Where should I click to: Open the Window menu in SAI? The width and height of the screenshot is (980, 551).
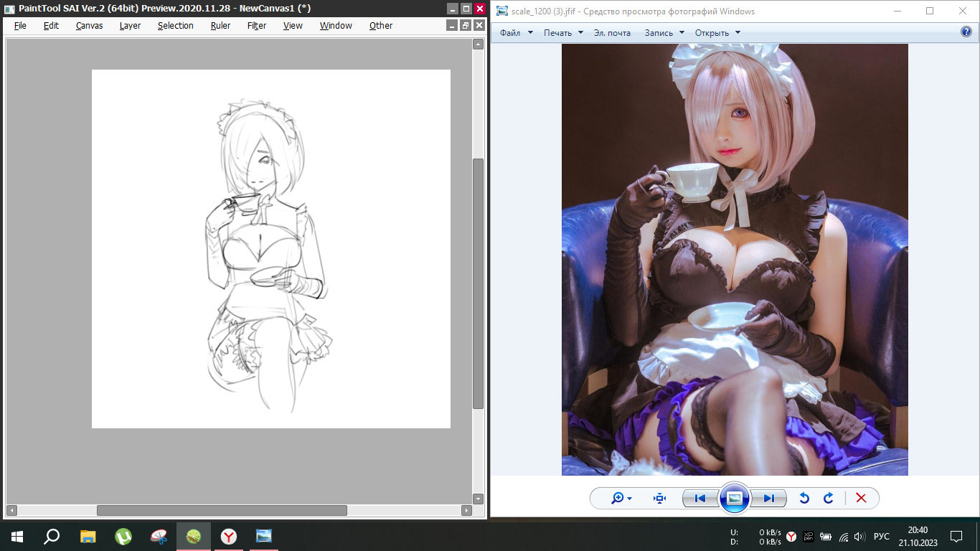pos(336,25)
